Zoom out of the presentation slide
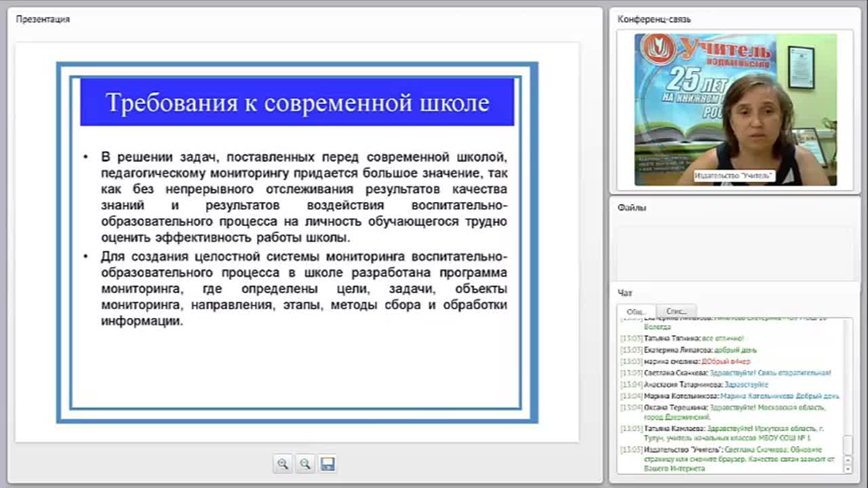The image size is (868, 488). 305,464
